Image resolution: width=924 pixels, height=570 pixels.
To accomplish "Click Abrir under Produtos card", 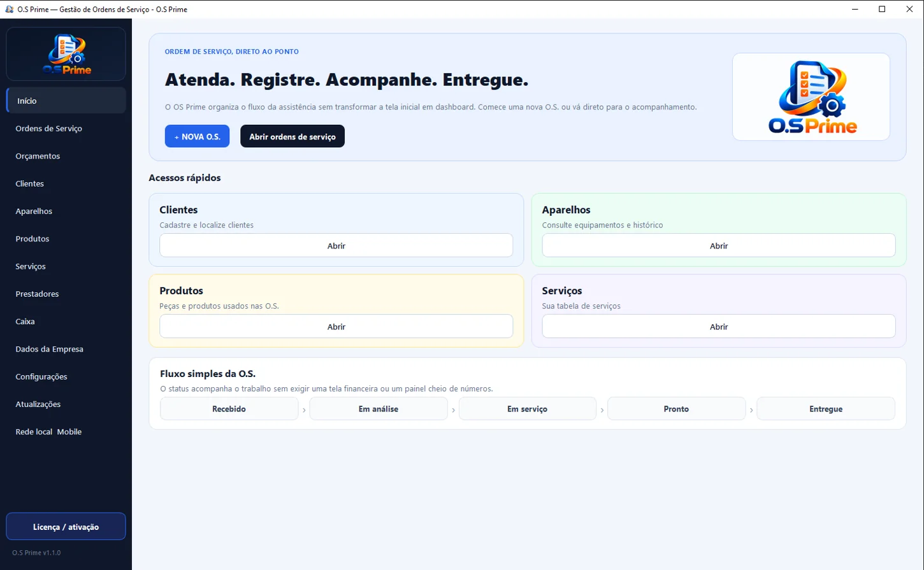I will tap(336, 327).
